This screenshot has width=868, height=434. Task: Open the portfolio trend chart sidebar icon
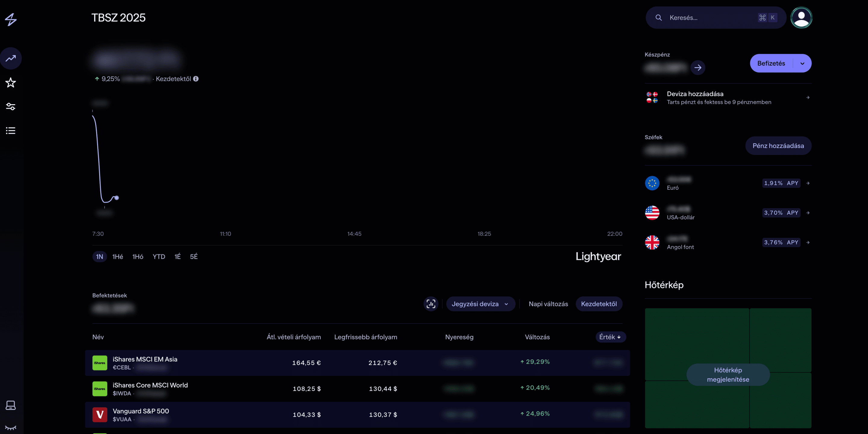click(x=11, y=58)
